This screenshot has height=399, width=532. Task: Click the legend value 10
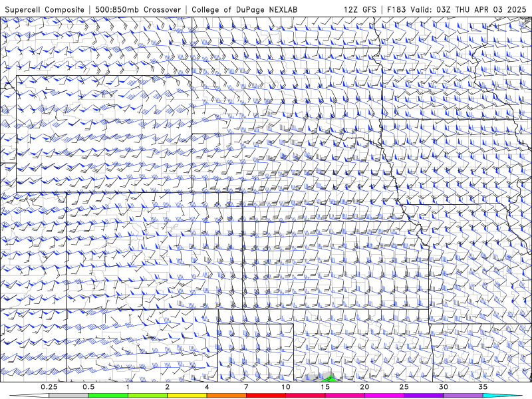point(286,387)
